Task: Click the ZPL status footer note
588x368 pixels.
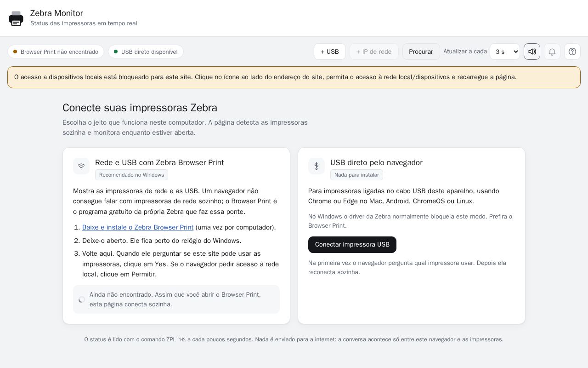Action: click(x=294, y=339)
